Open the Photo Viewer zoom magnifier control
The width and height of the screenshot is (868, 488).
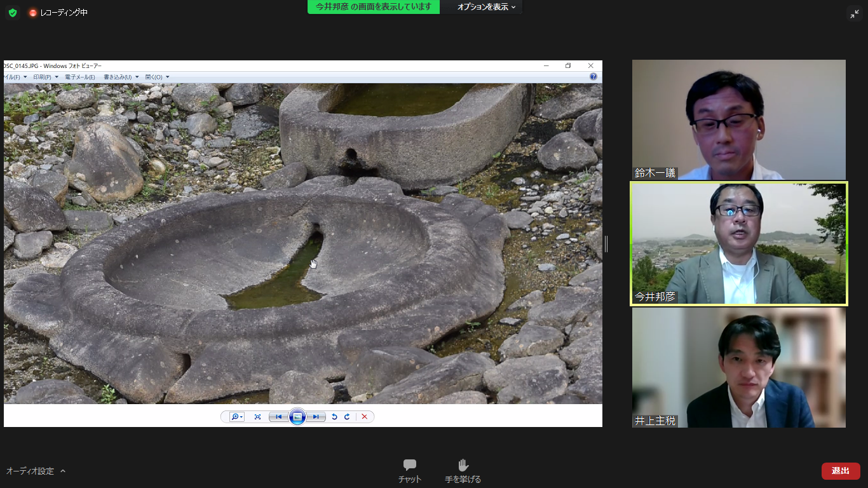click(x=236, y=417)
